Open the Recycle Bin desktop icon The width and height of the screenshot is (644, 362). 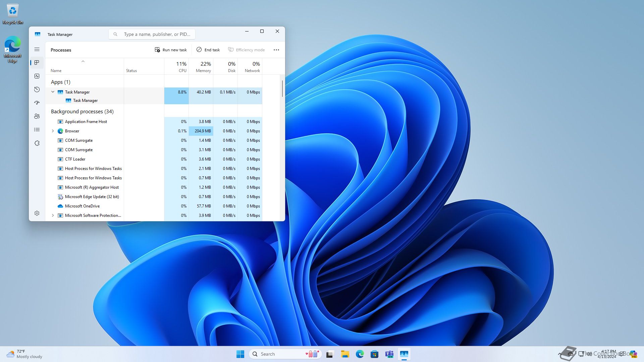click(x=13, y=14)
